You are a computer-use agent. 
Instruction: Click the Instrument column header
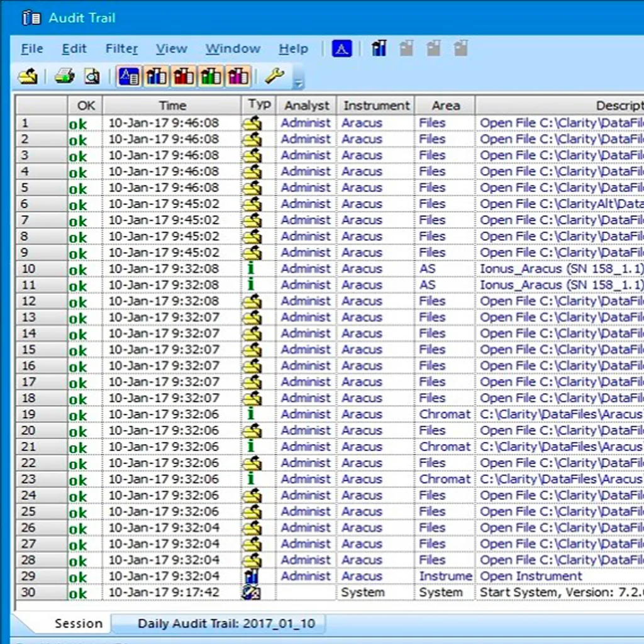click(376, 106)
